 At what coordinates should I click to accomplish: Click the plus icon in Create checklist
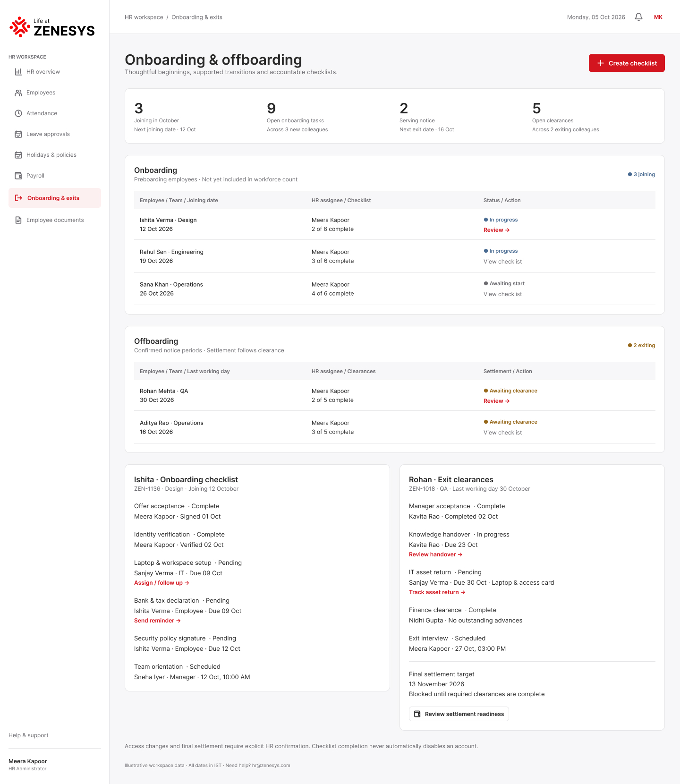[x=601, y=63]
